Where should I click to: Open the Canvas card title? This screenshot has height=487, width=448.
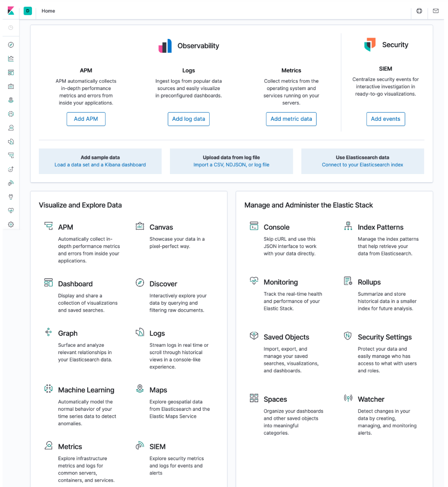point(161,227)
